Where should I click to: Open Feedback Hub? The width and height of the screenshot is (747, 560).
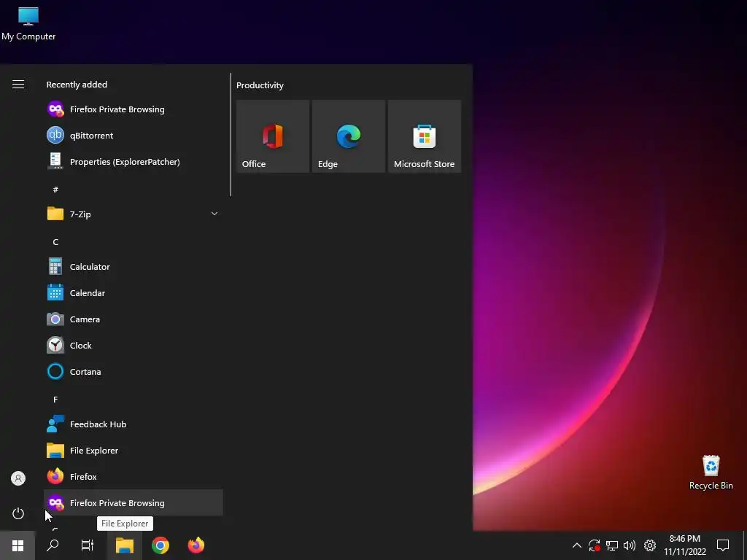(x=133, y=424)
